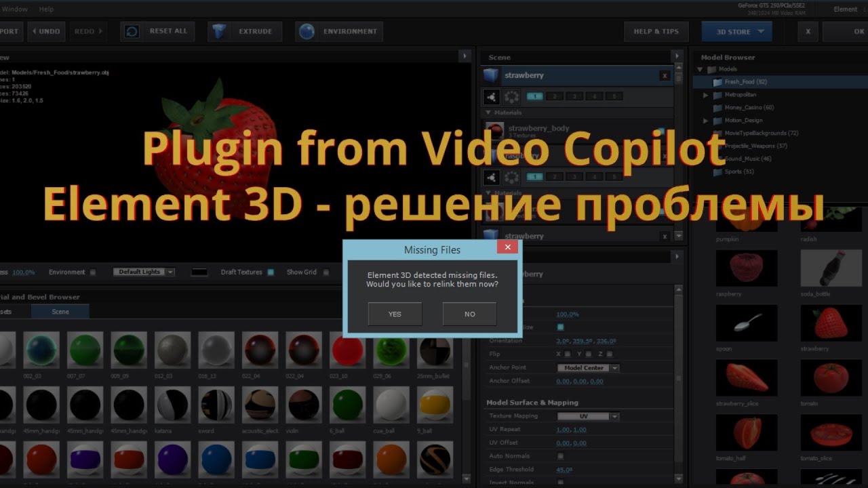Open the Texture Mapping UV dropdown
Screen dimensions: 868x488
588,416
